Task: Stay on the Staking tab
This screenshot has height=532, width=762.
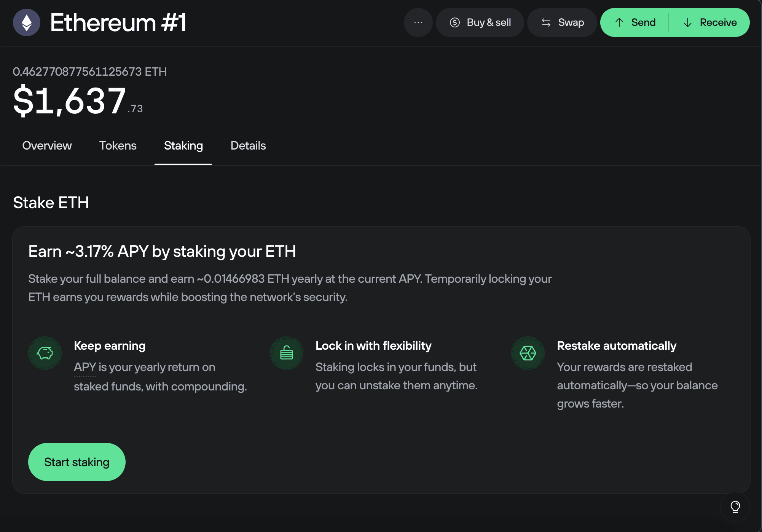Action: 183,146
